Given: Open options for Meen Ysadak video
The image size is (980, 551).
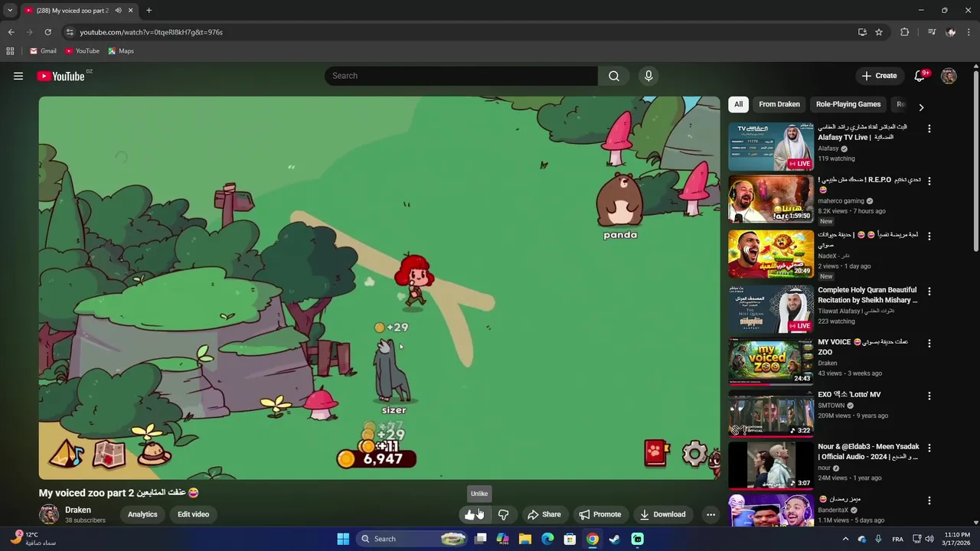Looking at the screenshot, I should 929,448.
